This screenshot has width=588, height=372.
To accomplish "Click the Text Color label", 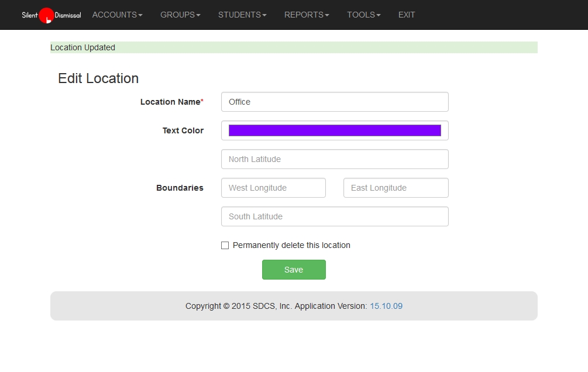I will 183,130.
